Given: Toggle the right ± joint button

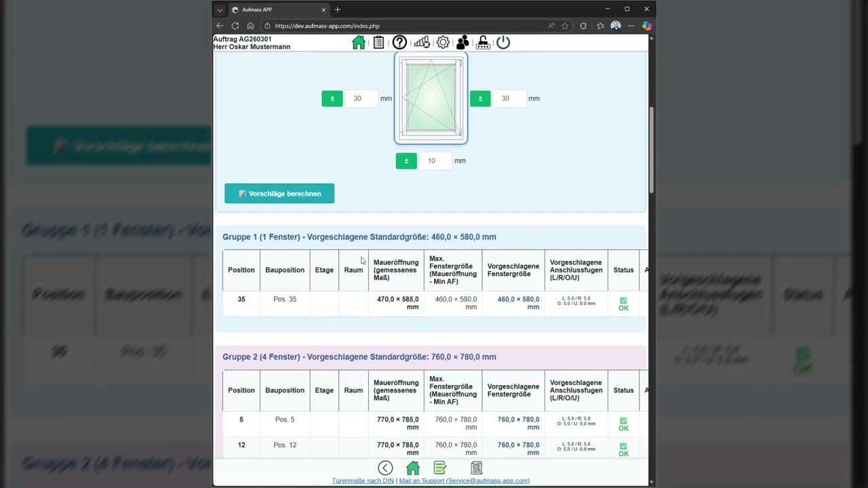Looking at the screenshot, I should coord(480,98).
